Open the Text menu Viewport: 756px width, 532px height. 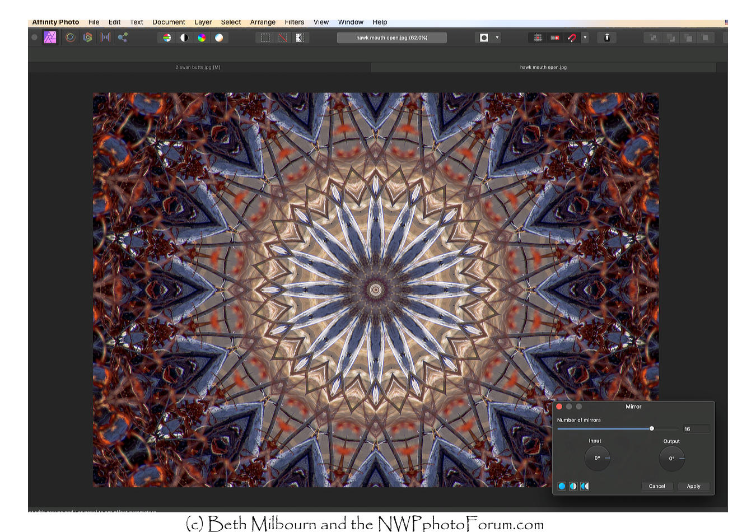click(x=137, y=22)
